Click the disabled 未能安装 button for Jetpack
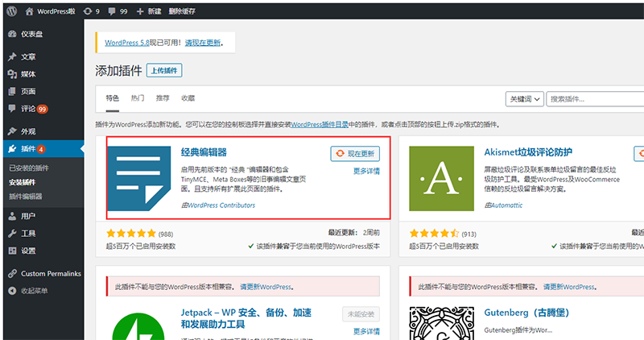 (361, 314)
